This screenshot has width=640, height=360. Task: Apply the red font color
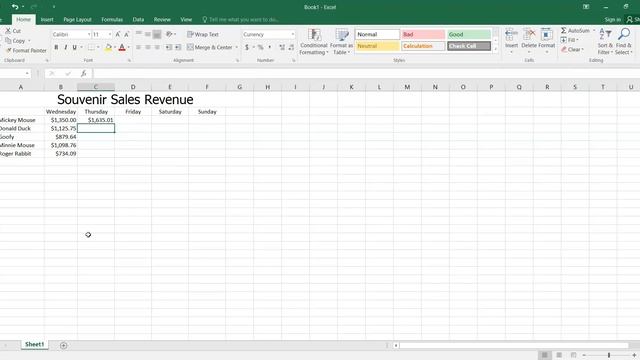122,47
